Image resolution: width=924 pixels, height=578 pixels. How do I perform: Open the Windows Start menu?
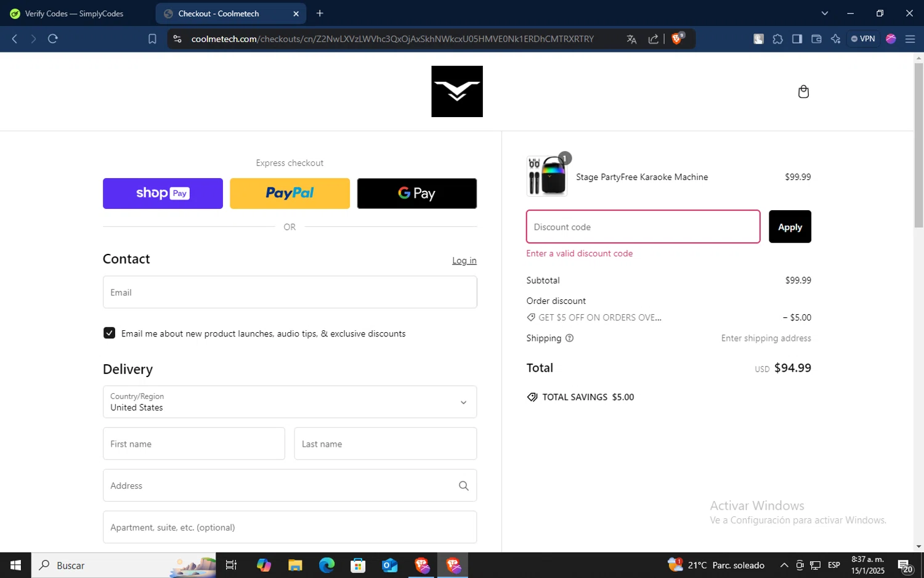tap(15, 565)
